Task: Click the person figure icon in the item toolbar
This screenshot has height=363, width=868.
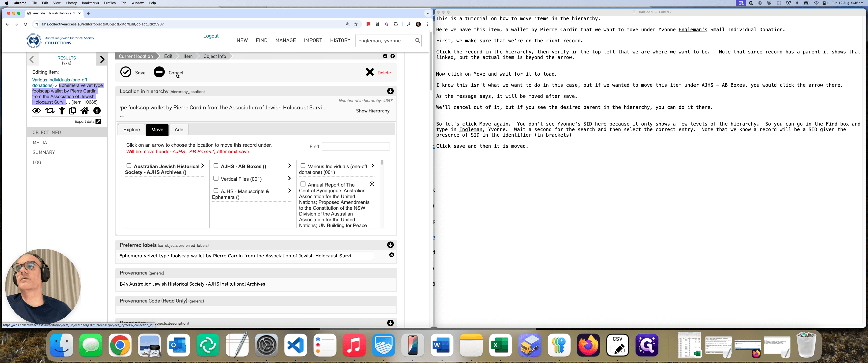Action: [x=62, y=110]
